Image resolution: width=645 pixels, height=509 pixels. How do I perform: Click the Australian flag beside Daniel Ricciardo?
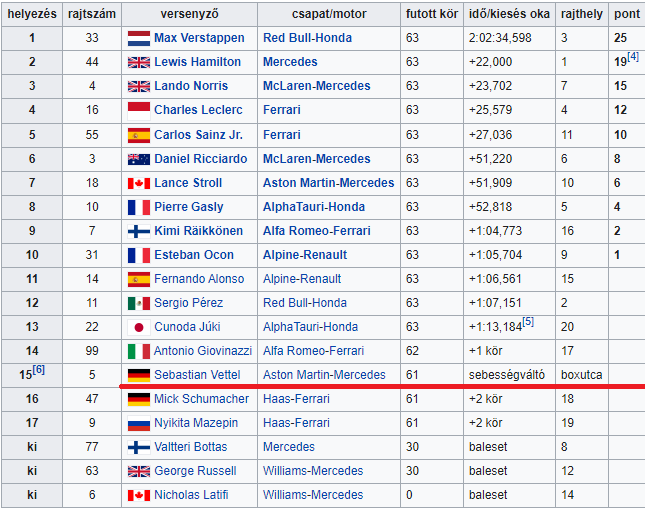pyautogui.click(x=138, y=159)
